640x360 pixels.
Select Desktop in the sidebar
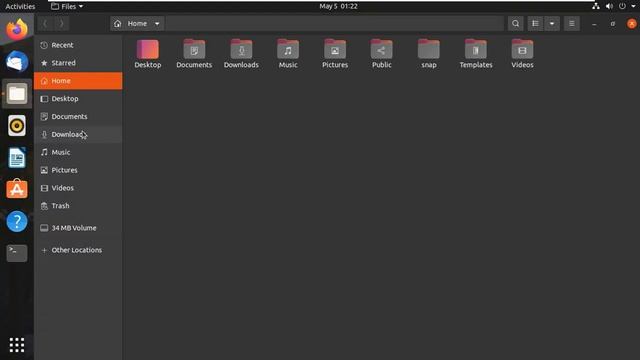click(x=78, y=99)
